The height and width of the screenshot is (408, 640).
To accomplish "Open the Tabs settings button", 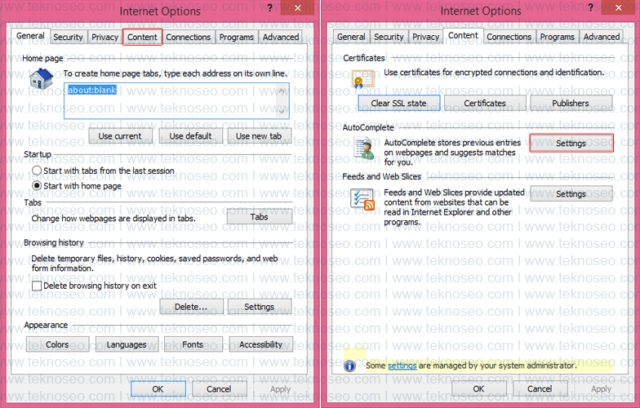I will coord(259,217).
